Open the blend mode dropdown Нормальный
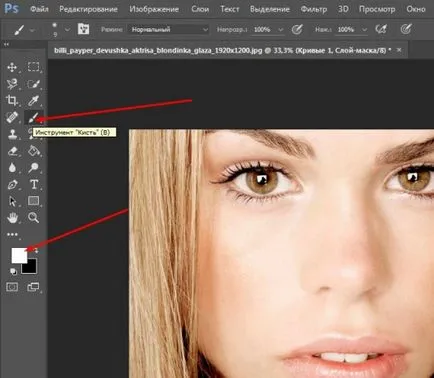 [169, 30]
